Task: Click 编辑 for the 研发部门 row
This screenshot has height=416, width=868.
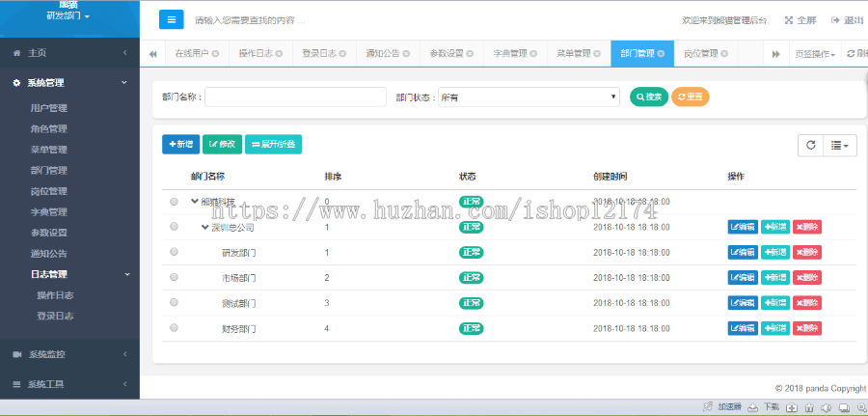Action: (743, 252)
